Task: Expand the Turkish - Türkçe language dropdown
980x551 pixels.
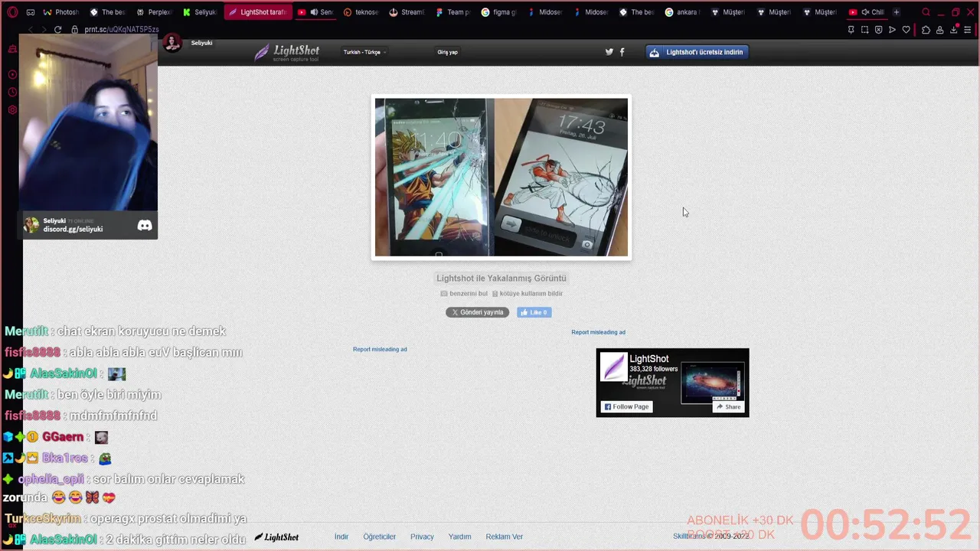Action: [364, 52]
